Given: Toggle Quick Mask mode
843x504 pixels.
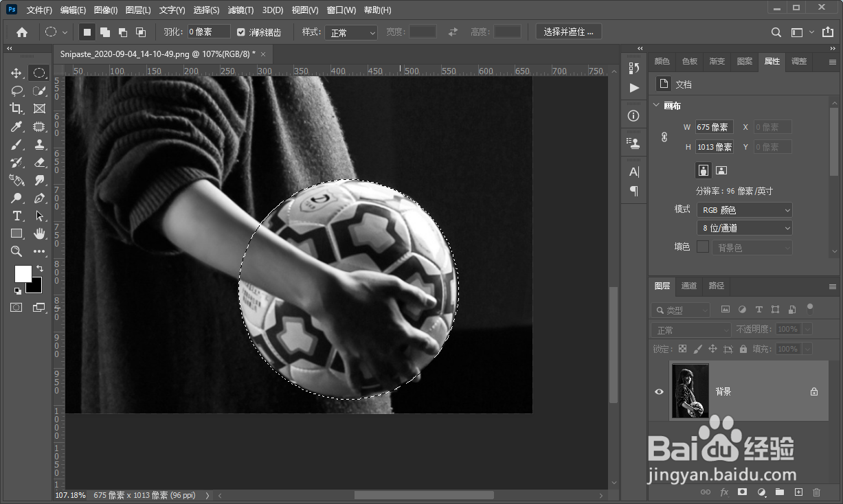Looking at the screenshot, I should pos(16,308).
